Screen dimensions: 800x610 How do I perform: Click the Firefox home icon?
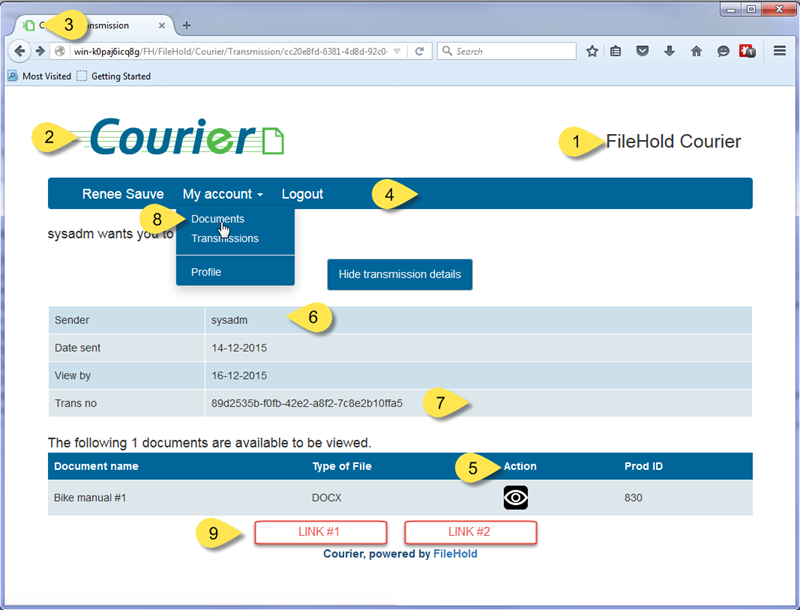tap(696, 50)
